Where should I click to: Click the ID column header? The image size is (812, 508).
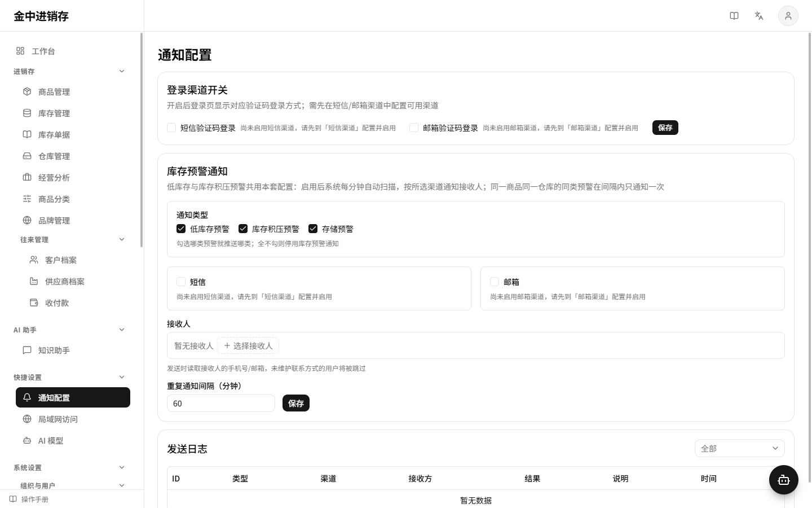pos(176,478)
